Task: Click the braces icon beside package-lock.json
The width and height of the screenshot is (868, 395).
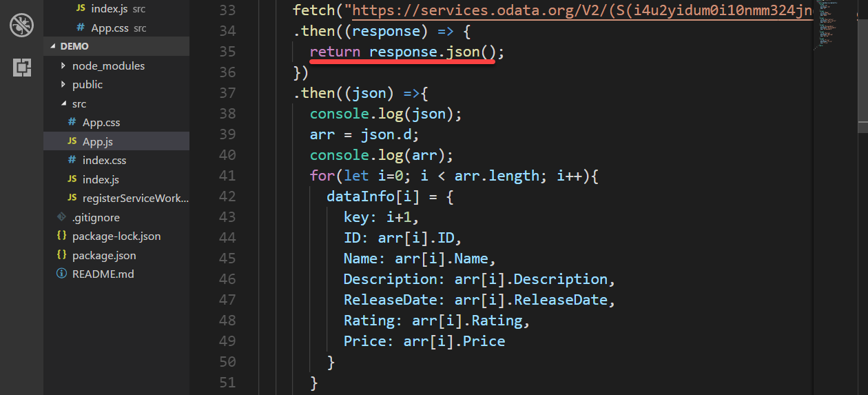Action: coord(61,236)
